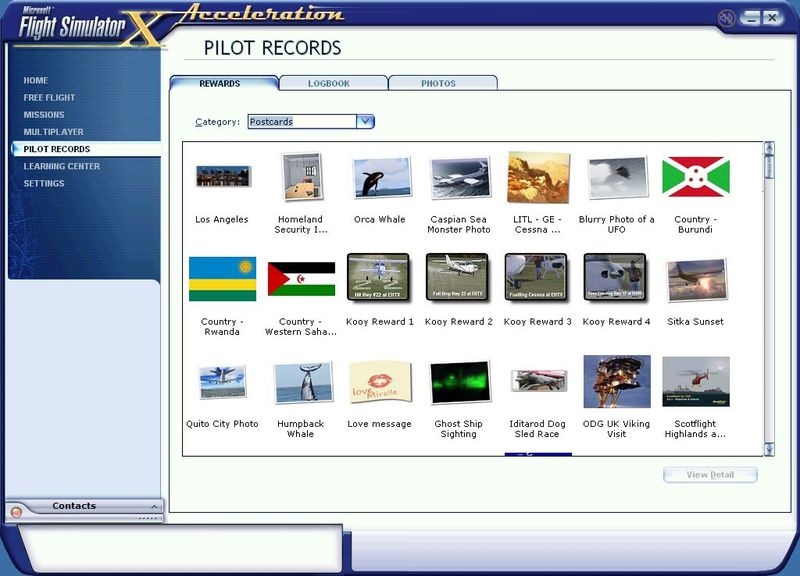Click the rewards list scrollbar down arrow
Viewport: 800px width, 576px height.
pos(769,450)
